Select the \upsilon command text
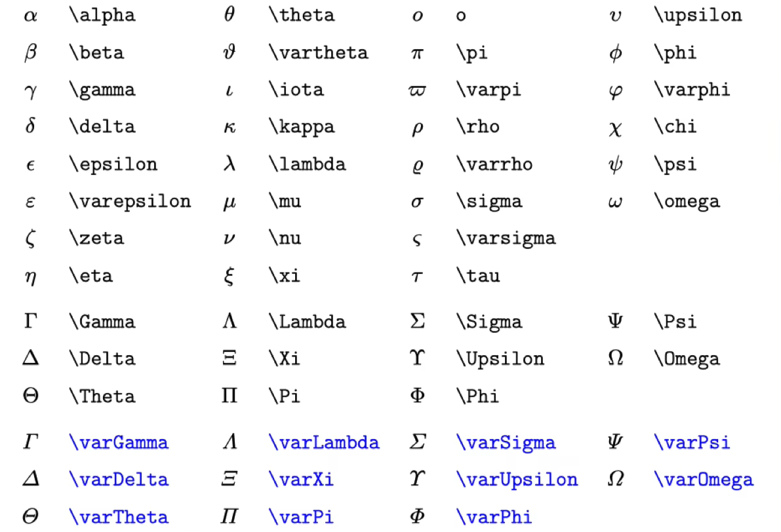Viewport: 781px width, 532px height. click(x=698, y=16)
